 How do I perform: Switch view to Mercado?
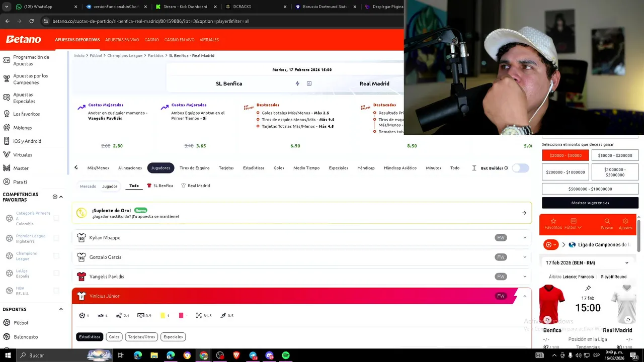(x=88, y=186)
